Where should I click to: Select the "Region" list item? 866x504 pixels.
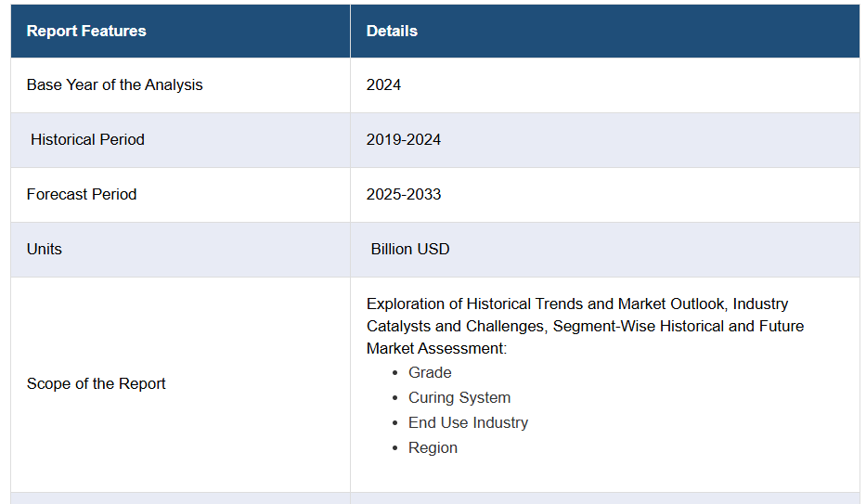click(x=433, y=447)
